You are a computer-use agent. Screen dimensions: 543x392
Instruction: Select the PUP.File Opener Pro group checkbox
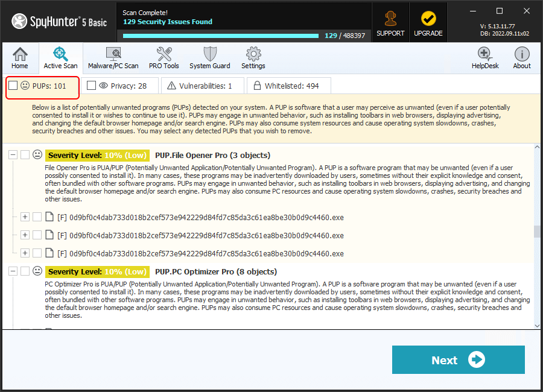[24, 154]
